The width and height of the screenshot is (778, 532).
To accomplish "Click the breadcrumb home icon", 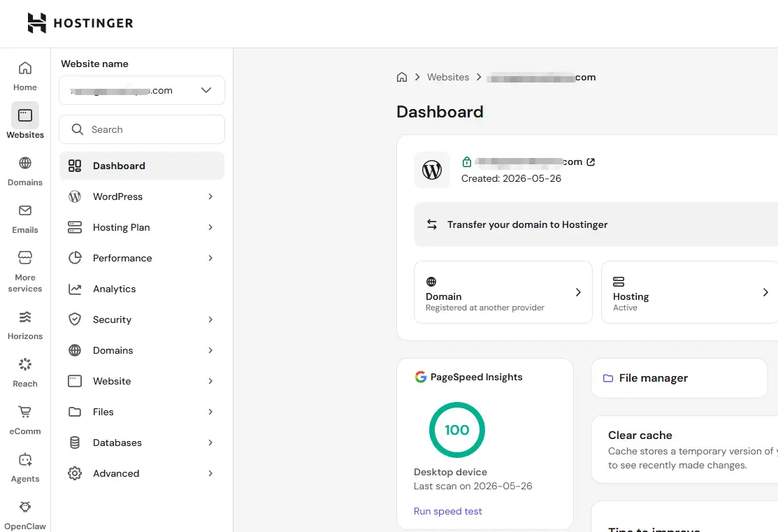I will tap(402, 77).
